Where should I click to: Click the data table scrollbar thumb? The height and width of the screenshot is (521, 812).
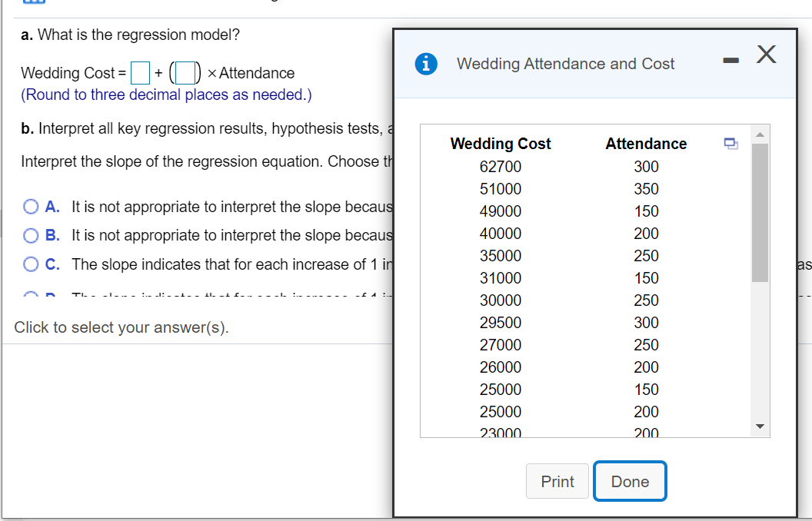click(x=760, y=213)
